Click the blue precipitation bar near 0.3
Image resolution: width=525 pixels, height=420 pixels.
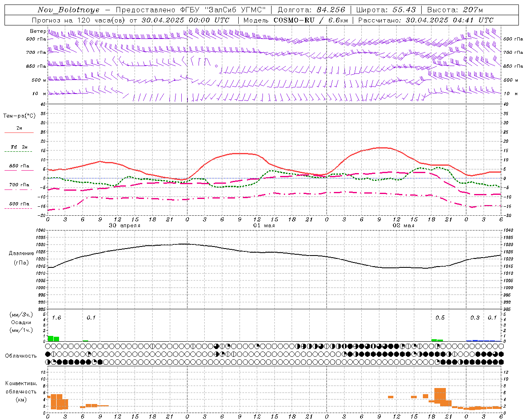(475, 340)
